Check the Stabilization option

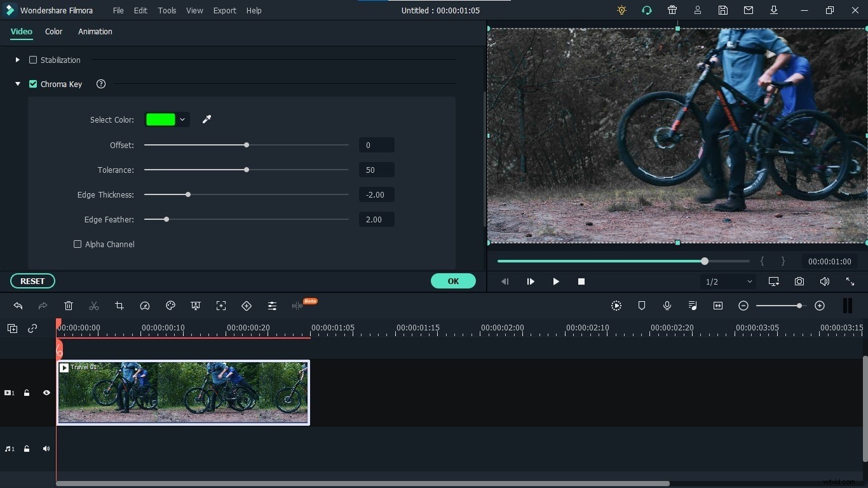(x=32, y=60)
